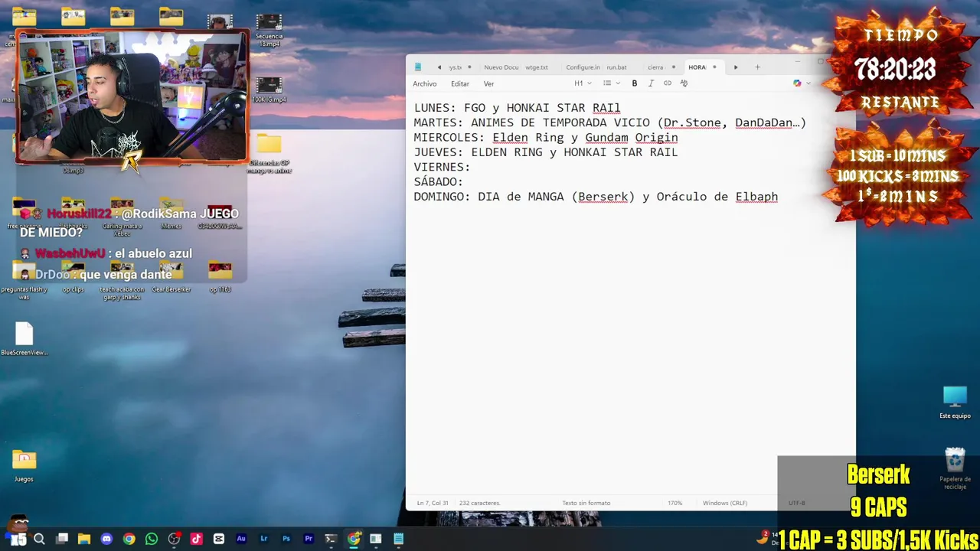Open Discord from the taskbar
Screen dimensions: 980x551
(x=106, y=539)
